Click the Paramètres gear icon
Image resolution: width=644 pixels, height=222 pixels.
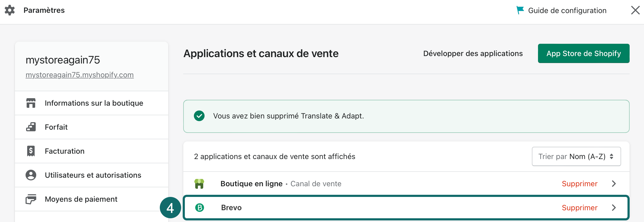click(10, 10)
